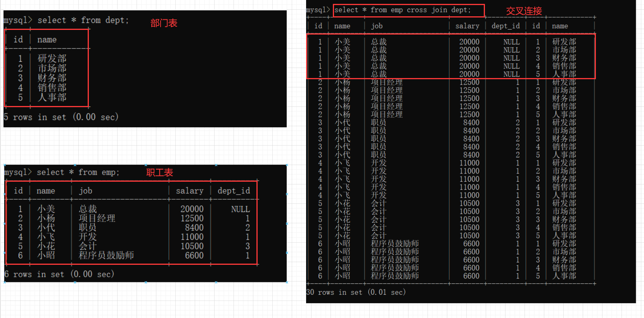Click 人事部 on the 小美 cross join row
This screenshot has width=644, height=318.
pos(564,74)
